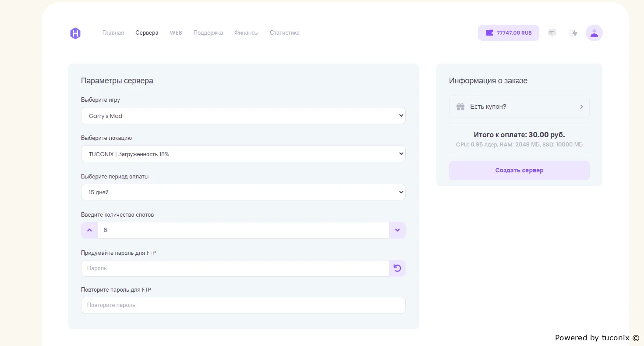This screenshot has height=346, width=644.
Task: Focus the repeat FTP password field
Action: pyautogui.click(x=243, y=305)
